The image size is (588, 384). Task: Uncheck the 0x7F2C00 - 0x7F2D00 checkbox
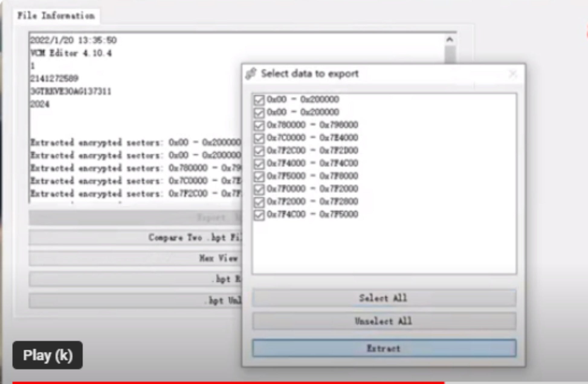259,151
